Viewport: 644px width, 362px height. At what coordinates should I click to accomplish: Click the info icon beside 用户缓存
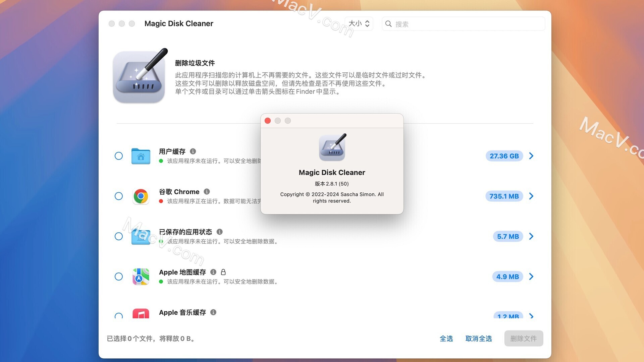click(193, 152)
